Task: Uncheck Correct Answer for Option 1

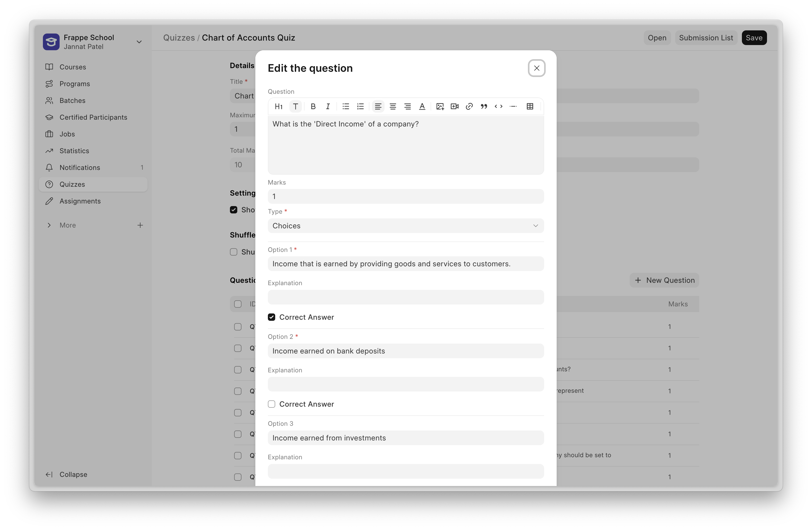Action: click(272, 317)
